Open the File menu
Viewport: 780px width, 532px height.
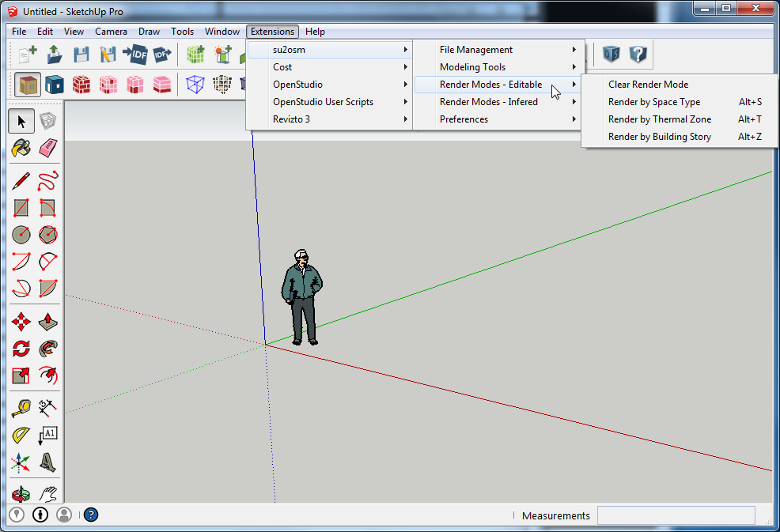point(19,32)
